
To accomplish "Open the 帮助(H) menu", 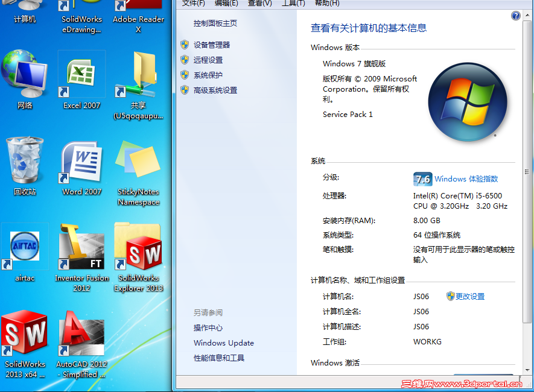I will (x=327, y=4).
